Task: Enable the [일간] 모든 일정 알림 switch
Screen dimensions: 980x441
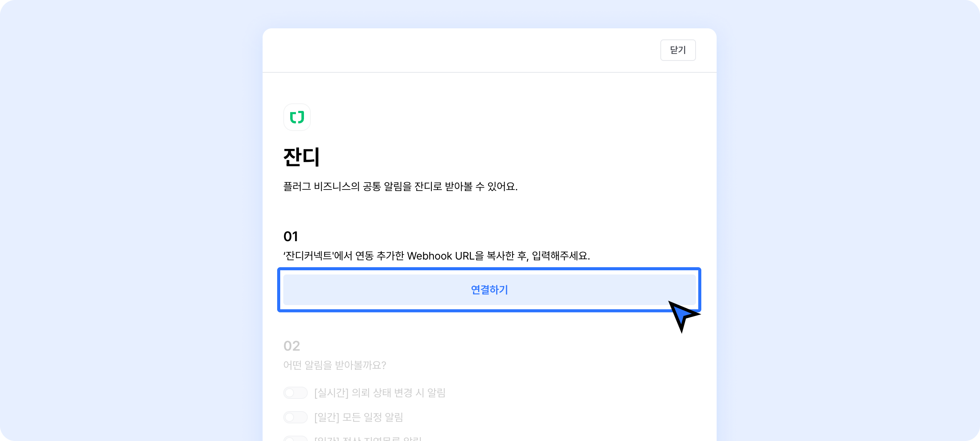Action: [296, 417]
